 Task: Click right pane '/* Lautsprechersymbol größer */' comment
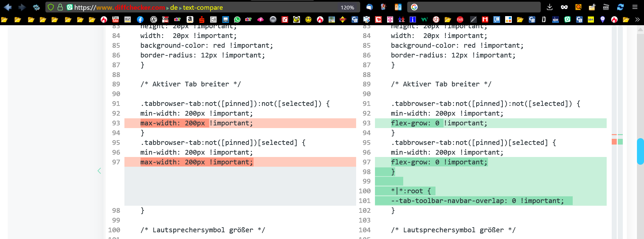pyautogui.click(x=453, y=230)
